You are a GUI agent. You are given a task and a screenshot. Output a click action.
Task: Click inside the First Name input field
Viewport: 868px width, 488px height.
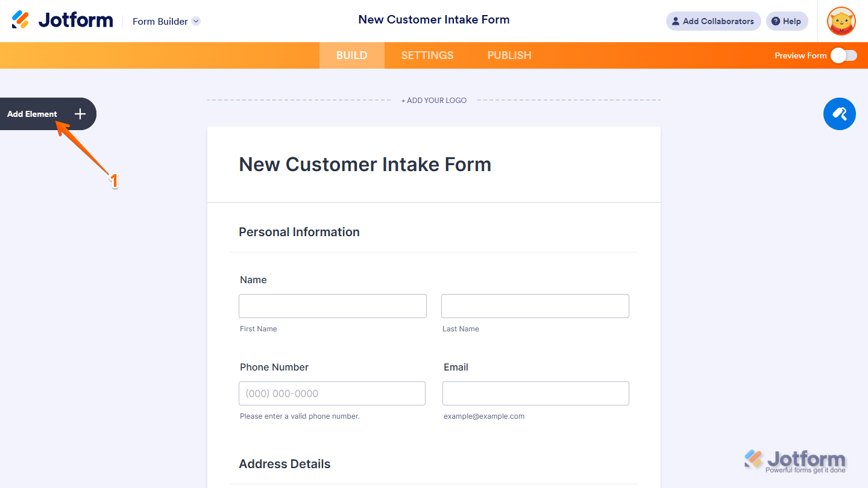(x=332, y=306)
